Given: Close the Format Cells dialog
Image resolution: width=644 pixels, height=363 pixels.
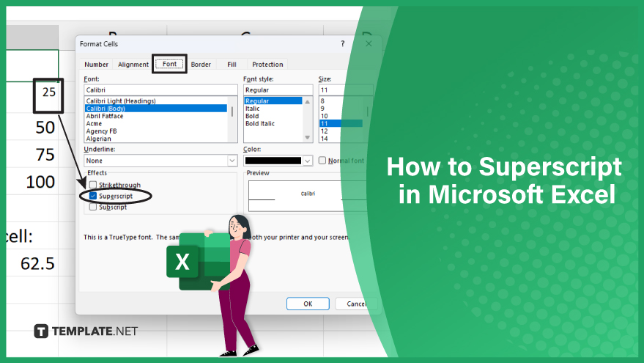Looking at the screenshot, I should tap(369, 43).
